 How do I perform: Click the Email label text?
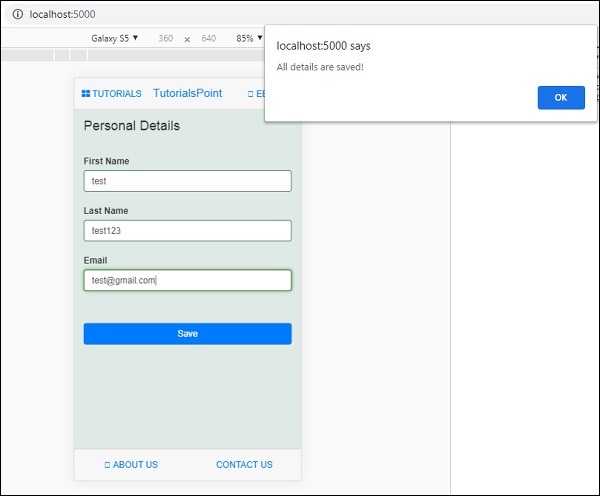[x=95, y=261]
